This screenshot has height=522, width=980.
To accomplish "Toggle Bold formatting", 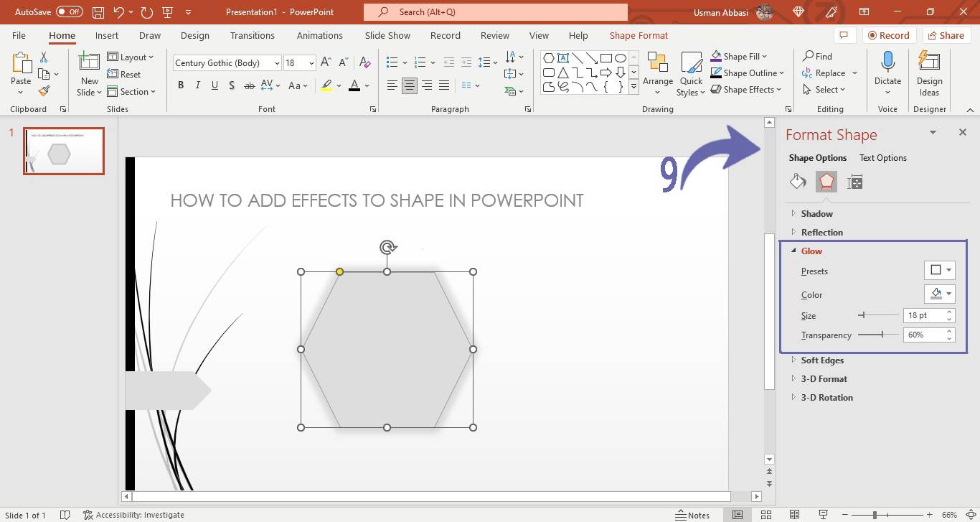I will 181,85.
